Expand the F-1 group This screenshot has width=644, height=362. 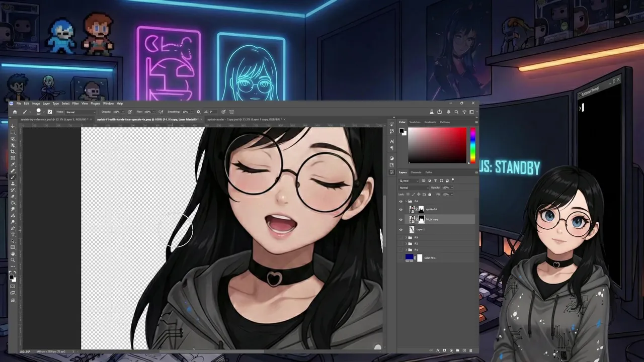(406, 250)
